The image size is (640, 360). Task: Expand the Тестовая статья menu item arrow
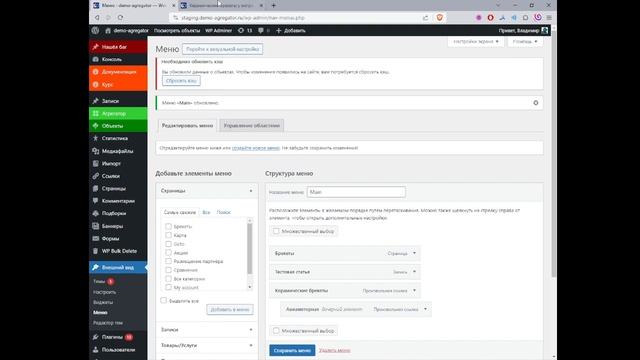tap(414, 271)
